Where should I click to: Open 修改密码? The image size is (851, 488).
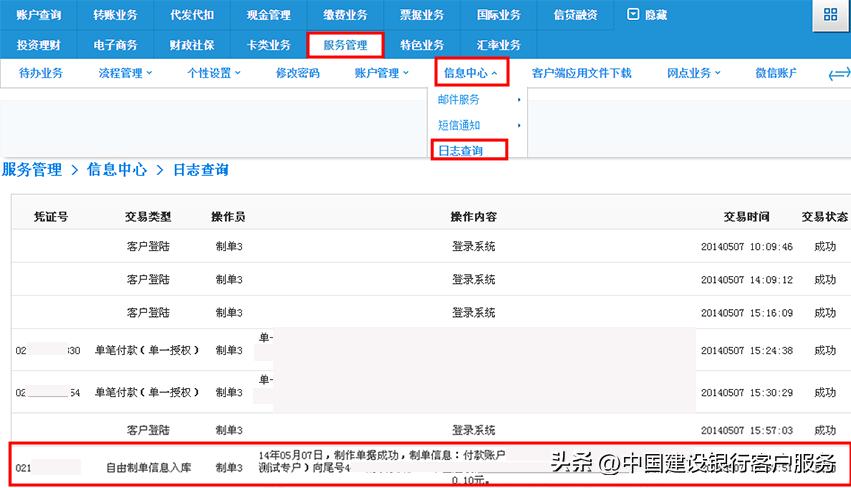pos(297,73)
